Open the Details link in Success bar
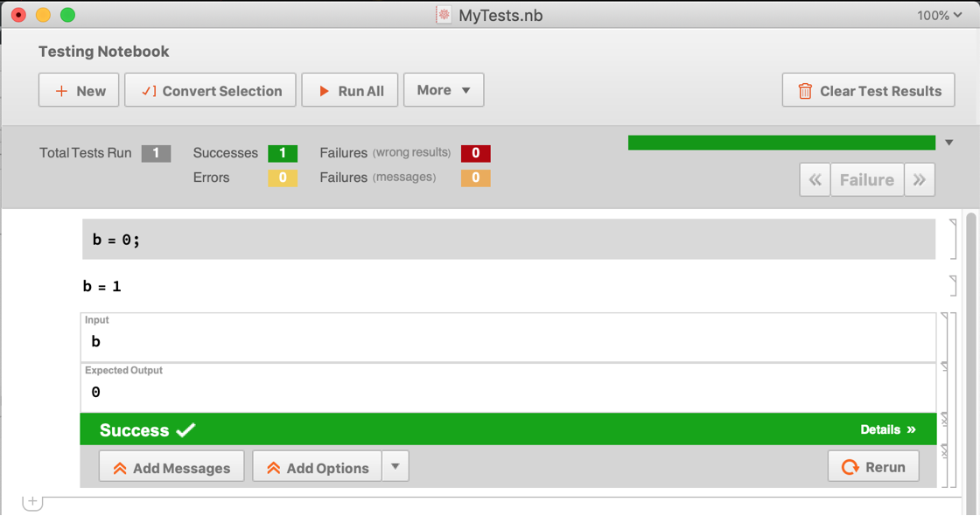The image size is (980, 516). pos(887,429)
